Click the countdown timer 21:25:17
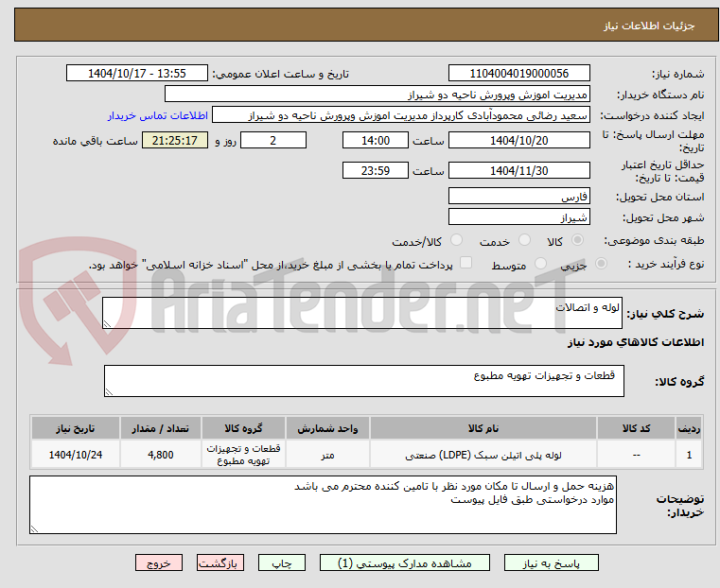This screenshot has height=588, width=720. point(174,140)
